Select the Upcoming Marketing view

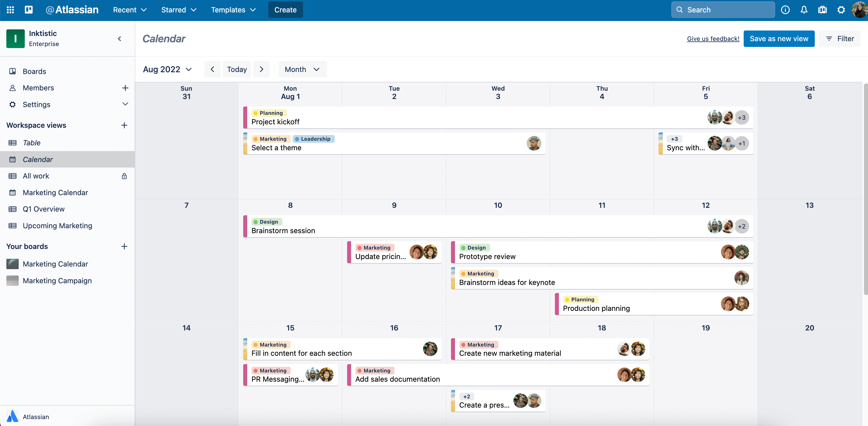57,225
